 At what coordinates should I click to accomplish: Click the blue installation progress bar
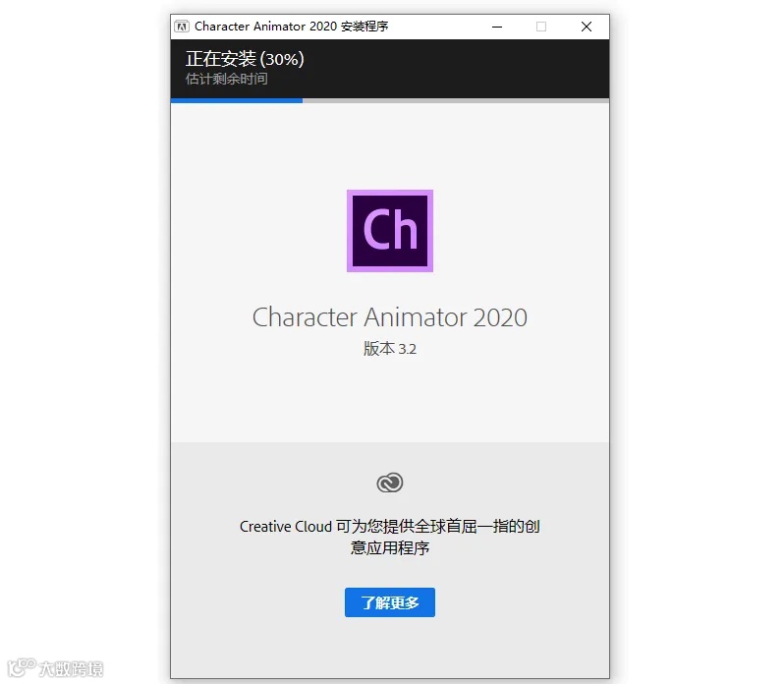click(237, 100)
